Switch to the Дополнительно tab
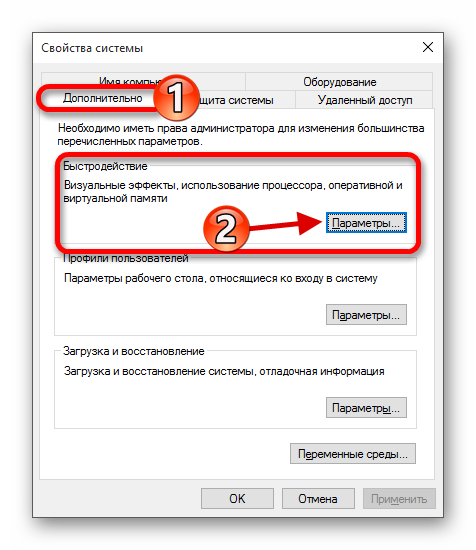 (x=102, y=98)
